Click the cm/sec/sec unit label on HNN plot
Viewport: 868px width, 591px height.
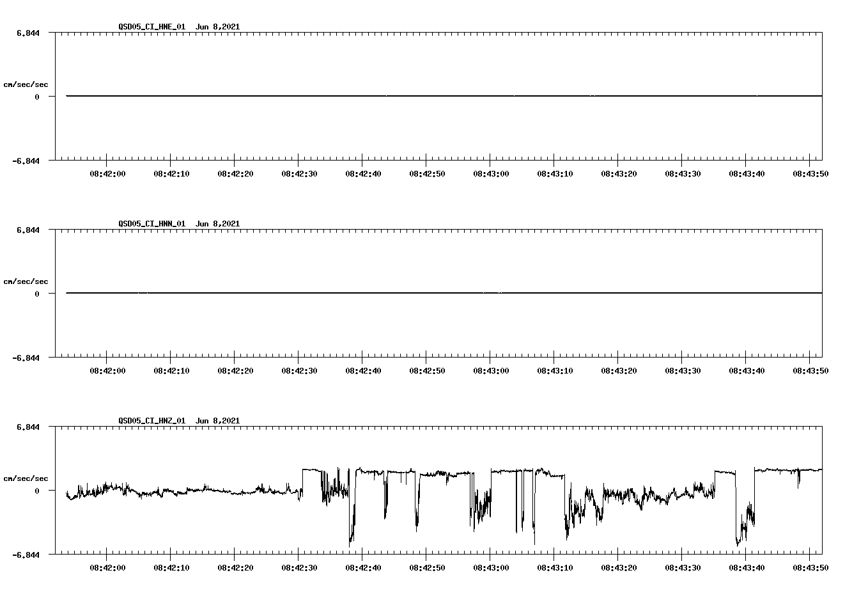26,281
